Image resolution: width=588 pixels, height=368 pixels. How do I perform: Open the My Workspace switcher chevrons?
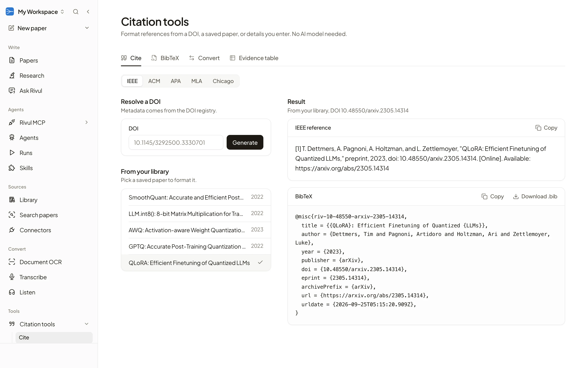tap(62, 12)
